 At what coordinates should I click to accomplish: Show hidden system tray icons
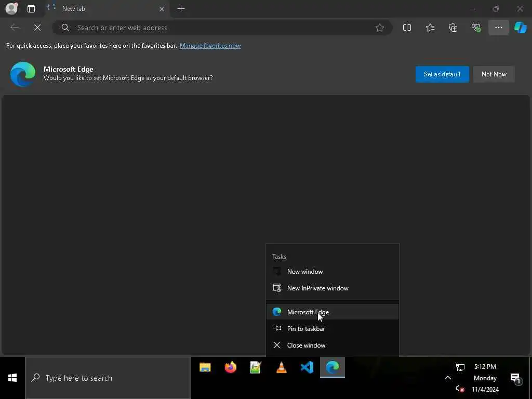[448, 378]
